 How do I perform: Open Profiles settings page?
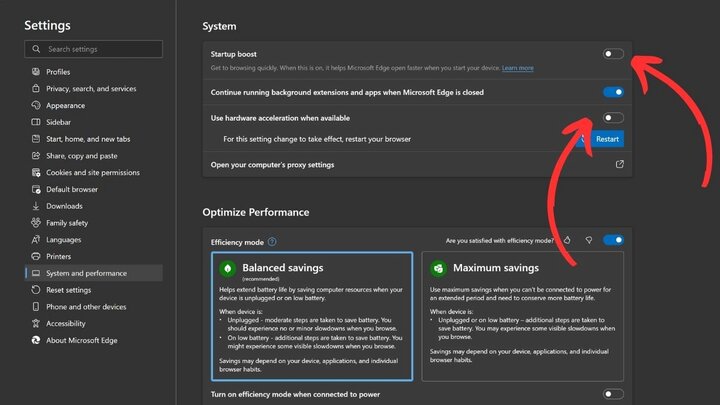94,72
